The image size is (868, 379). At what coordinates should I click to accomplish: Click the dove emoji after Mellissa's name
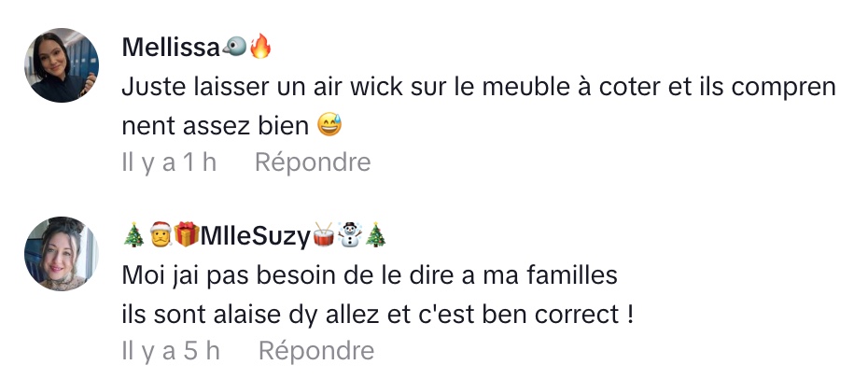234,47
